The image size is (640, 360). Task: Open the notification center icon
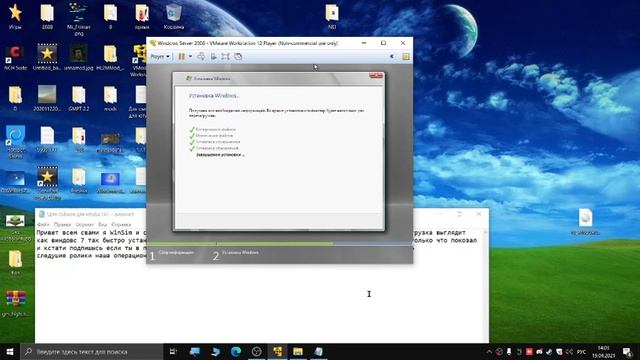[x=627, y=351]
